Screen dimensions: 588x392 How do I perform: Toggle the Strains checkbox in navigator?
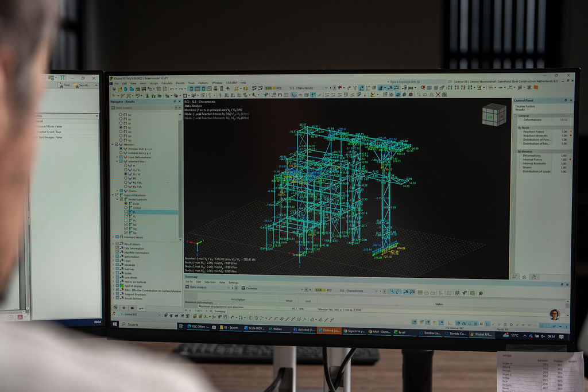coord(121,191)
